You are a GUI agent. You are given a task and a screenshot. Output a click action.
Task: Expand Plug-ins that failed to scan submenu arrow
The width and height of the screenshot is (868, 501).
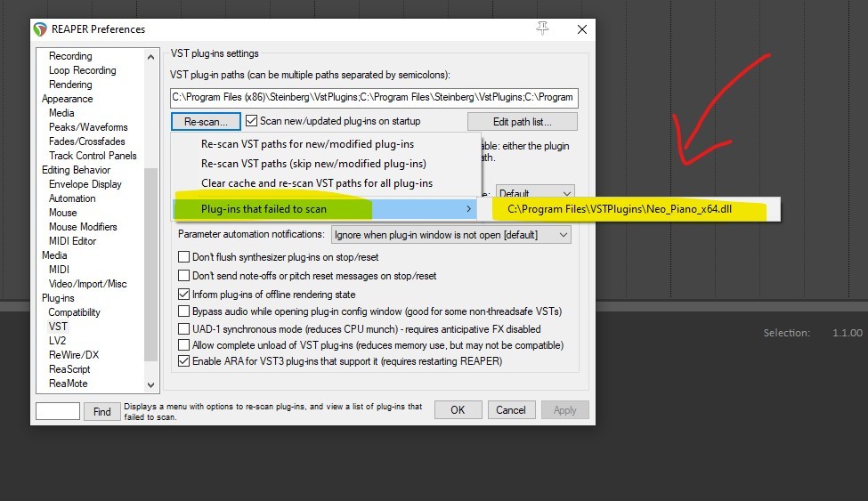[468, 209]
